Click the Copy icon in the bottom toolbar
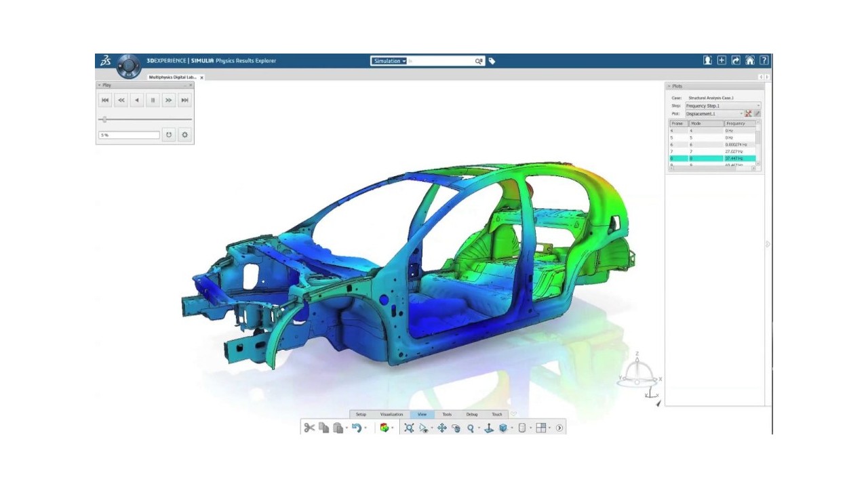Image resolution: width=868 pixels, height=488 pixels. (x=324, y=428)
